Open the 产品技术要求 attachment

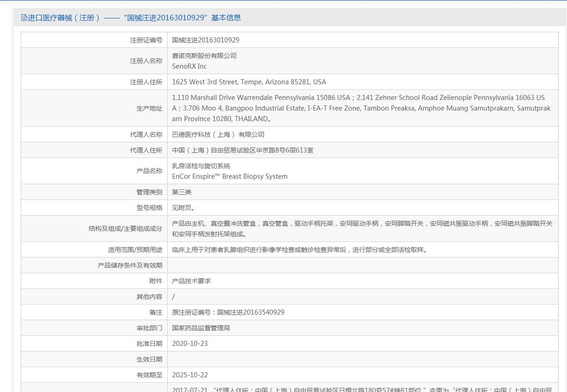[x=191, y=281]
